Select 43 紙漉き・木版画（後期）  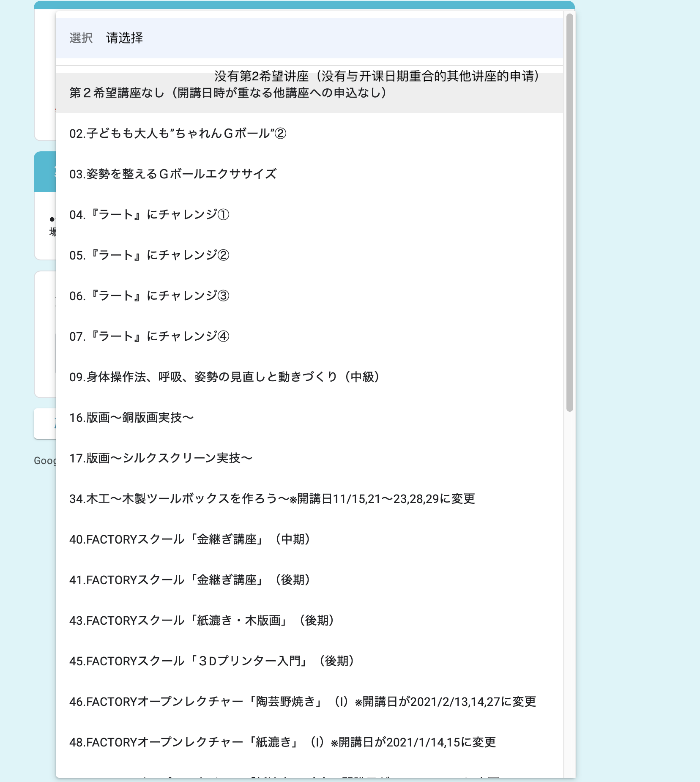click(x=202, y=621)
